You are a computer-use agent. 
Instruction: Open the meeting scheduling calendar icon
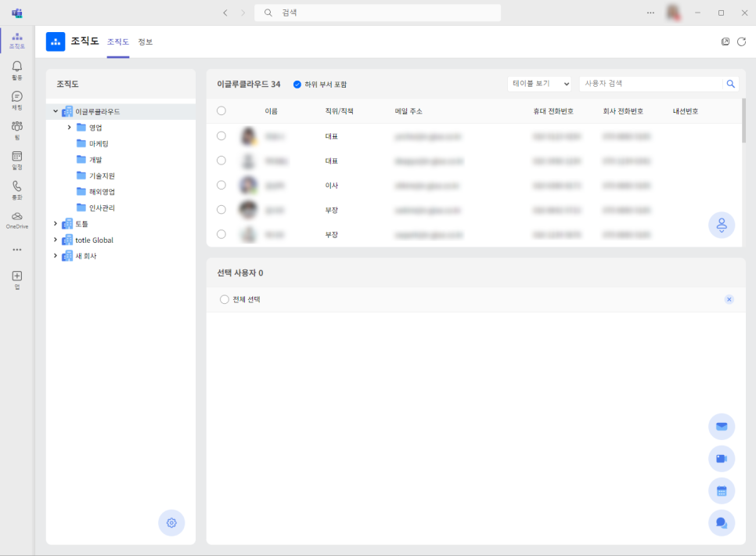click(x=721, y=490)
